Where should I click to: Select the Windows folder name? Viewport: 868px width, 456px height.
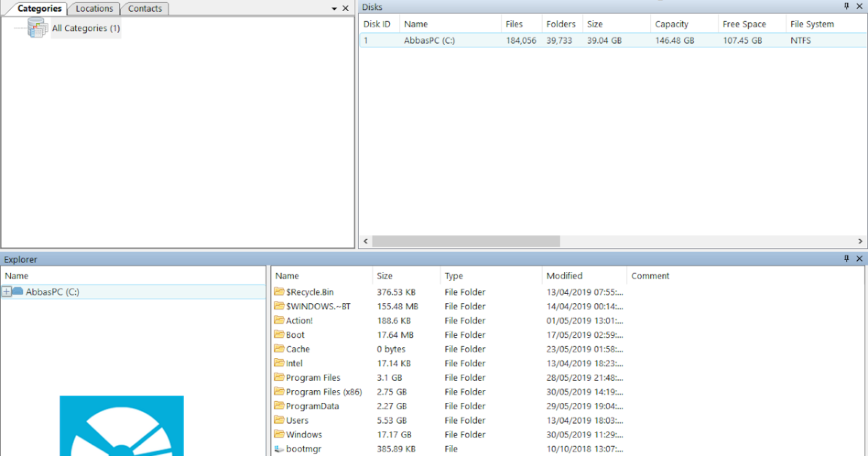point(304,435)
